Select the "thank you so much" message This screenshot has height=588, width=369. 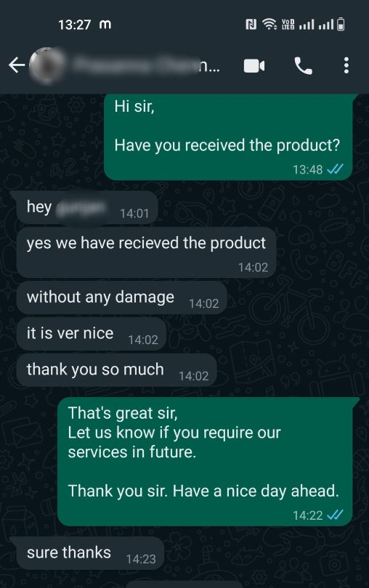(116, 369)
